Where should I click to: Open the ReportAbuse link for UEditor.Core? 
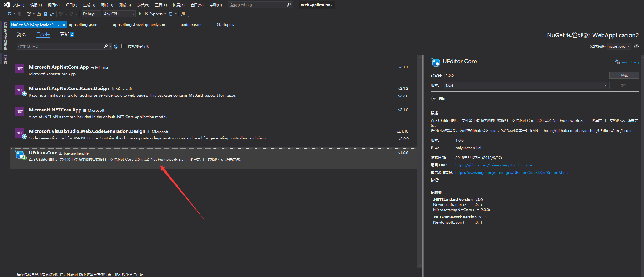point(512,173)
